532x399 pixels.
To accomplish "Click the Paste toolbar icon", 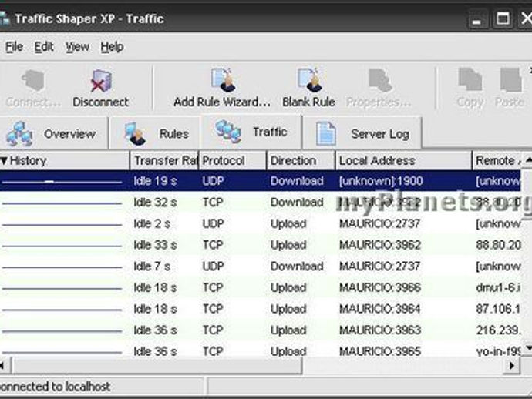I will (510, 79).
